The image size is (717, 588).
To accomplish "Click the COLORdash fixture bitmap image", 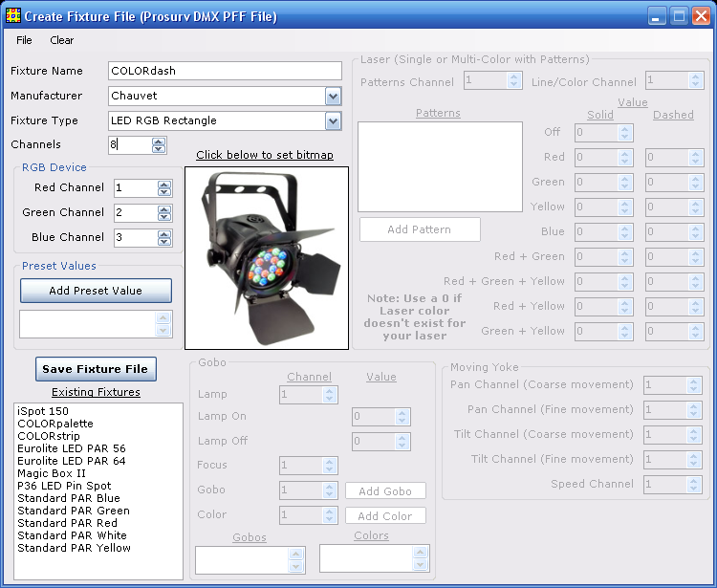I will click(x=266, y=257).
